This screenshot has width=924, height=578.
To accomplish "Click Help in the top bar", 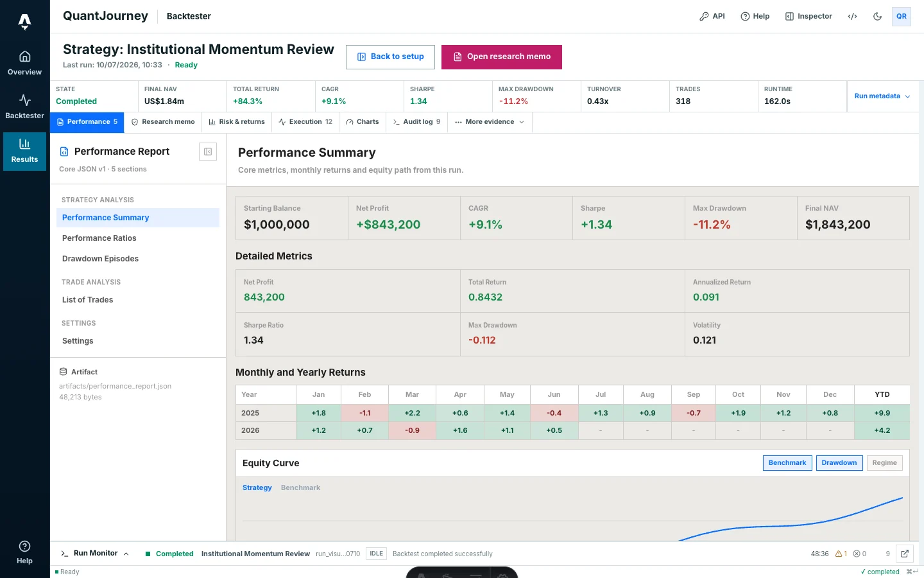I will point(755,17).
